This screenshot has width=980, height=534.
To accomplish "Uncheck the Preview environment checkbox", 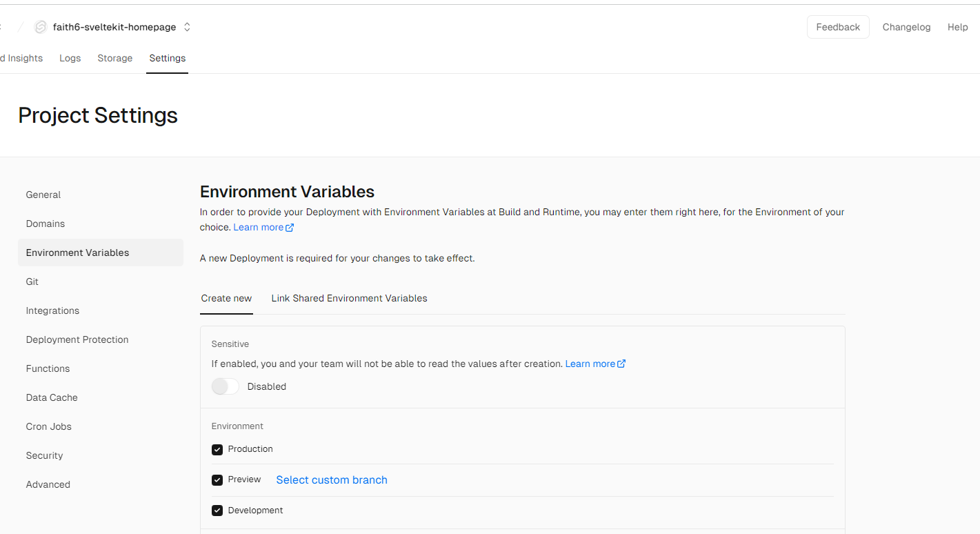I will [217, 479].
